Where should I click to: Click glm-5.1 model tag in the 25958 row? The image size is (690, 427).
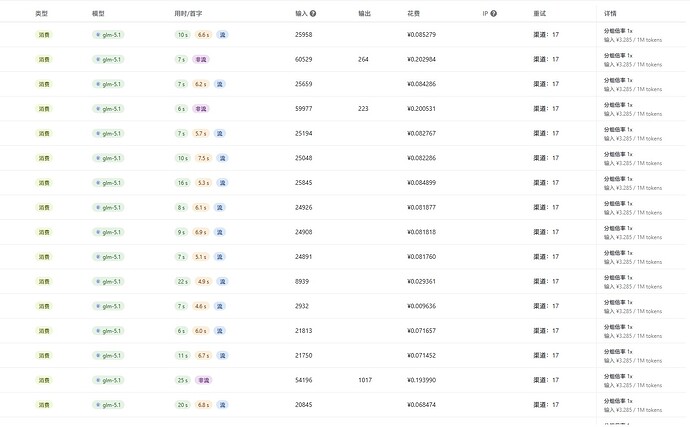click(108, 35)
